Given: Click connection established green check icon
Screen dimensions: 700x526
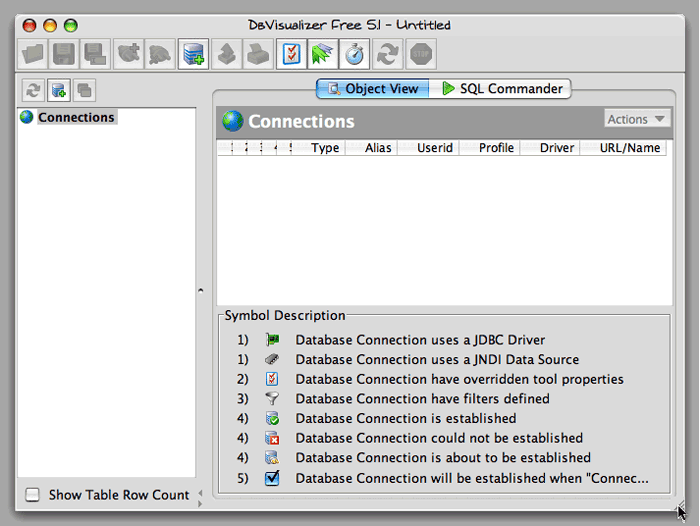Looking at the screenshot, I should point(272,418).
